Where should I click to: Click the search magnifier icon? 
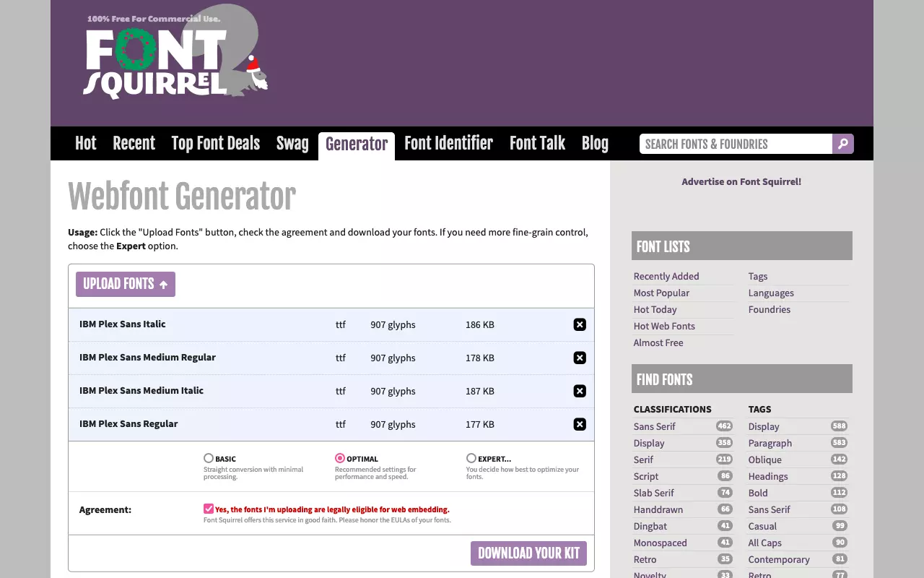[x=842, y=144]
